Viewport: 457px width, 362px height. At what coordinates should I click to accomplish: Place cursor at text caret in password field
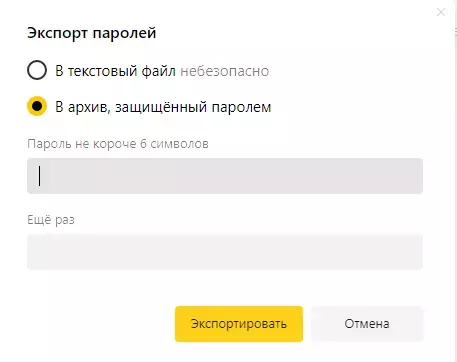point(40,176)
